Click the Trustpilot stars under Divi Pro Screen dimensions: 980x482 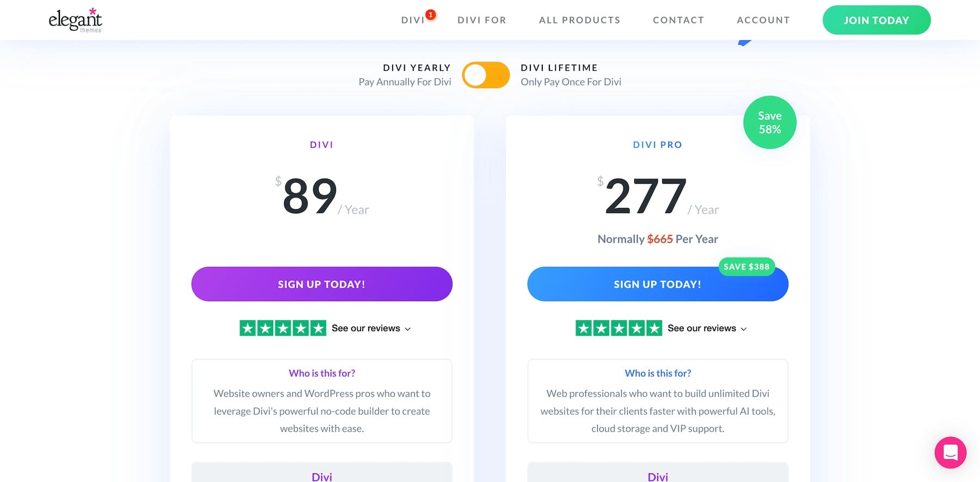(x=618, y=328)
